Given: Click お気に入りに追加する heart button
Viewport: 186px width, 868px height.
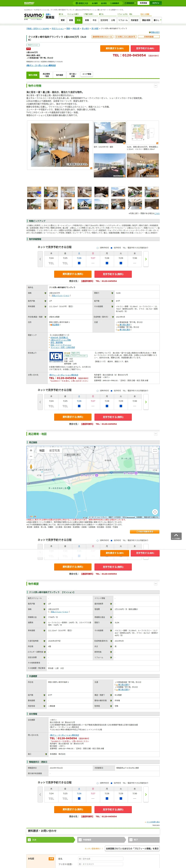Looking at the screenshot, I should coord(126,36).
